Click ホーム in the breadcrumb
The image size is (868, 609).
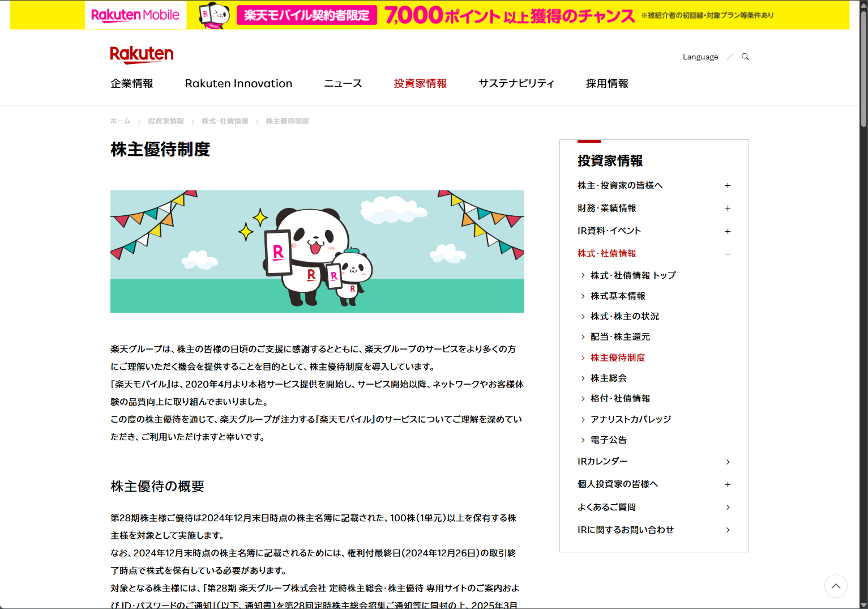click(x=120, y=121)
